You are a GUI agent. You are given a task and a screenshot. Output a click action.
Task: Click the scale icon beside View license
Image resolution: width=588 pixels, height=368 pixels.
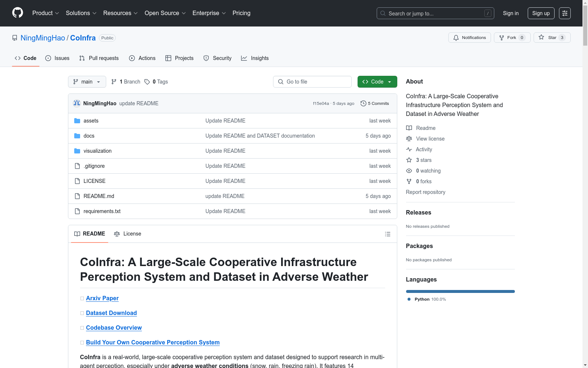[x=409, y=139]
